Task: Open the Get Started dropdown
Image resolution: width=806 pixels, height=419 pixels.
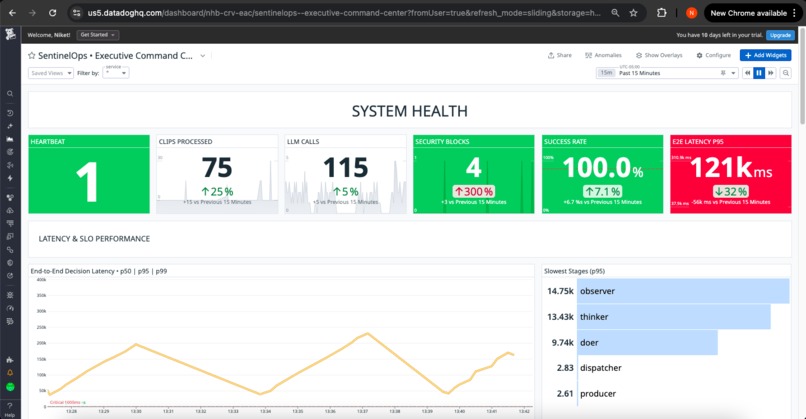Action: tap(98, 35)
